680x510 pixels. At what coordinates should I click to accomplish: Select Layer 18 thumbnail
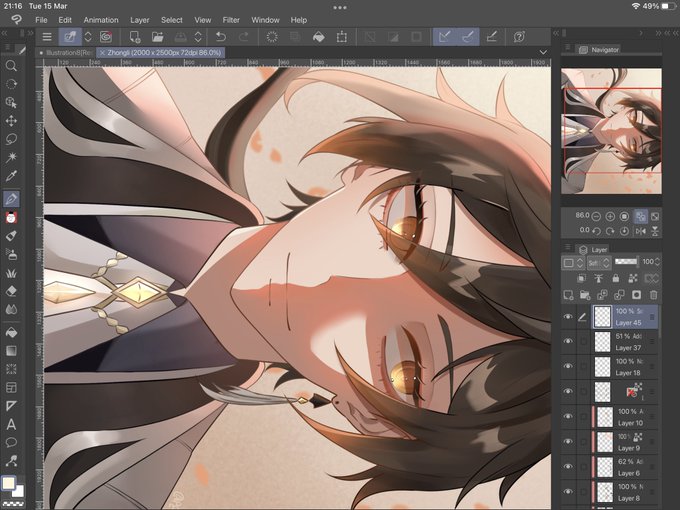(x=602, y=366)
